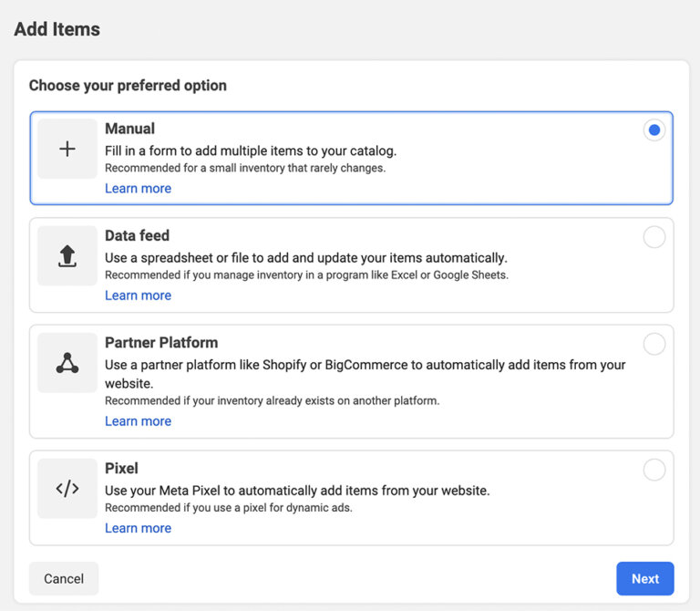
Task: Proceed with the blue Next button
Action: (x=644, y=578)
